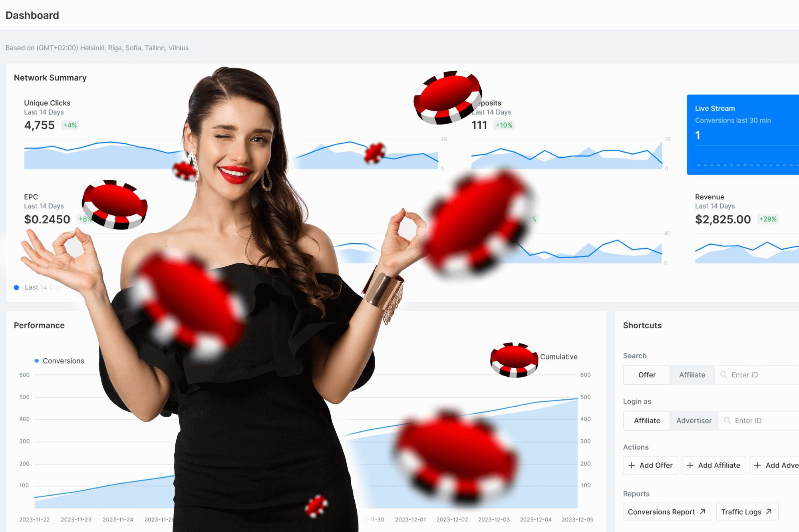
Task: Expand the Login as Affiliate dropdown
Action: click(647, 421)
